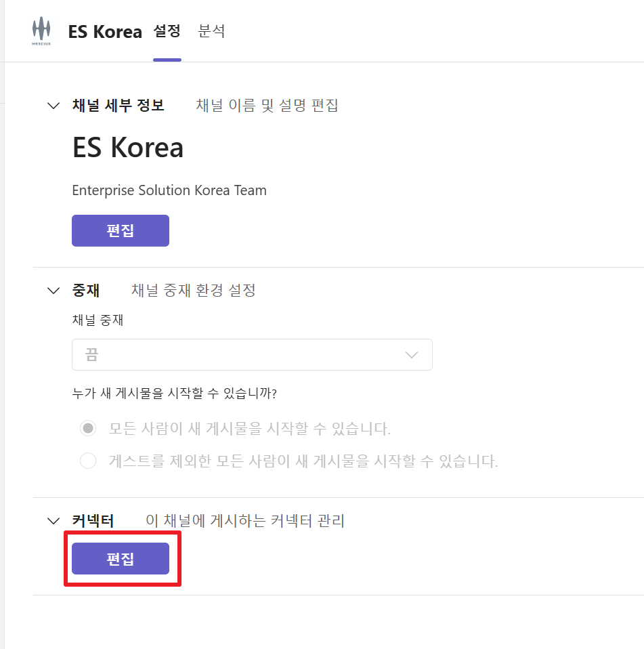Image resolution: width=644 pixels, height=649 pixels.
Task: Open the 분석 tab
Action: tap(211, 31)
